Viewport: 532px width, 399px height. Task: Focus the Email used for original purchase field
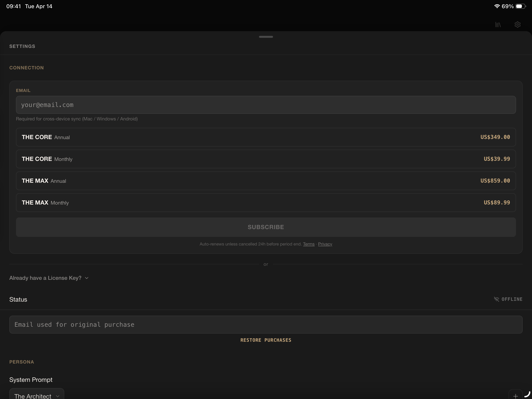click(x=266, y=325)
